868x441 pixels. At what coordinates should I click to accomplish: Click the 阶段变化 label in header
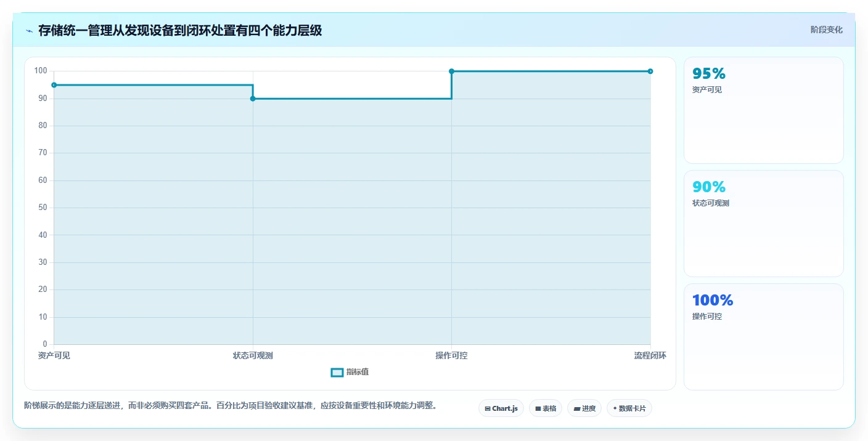coord(826,30)
